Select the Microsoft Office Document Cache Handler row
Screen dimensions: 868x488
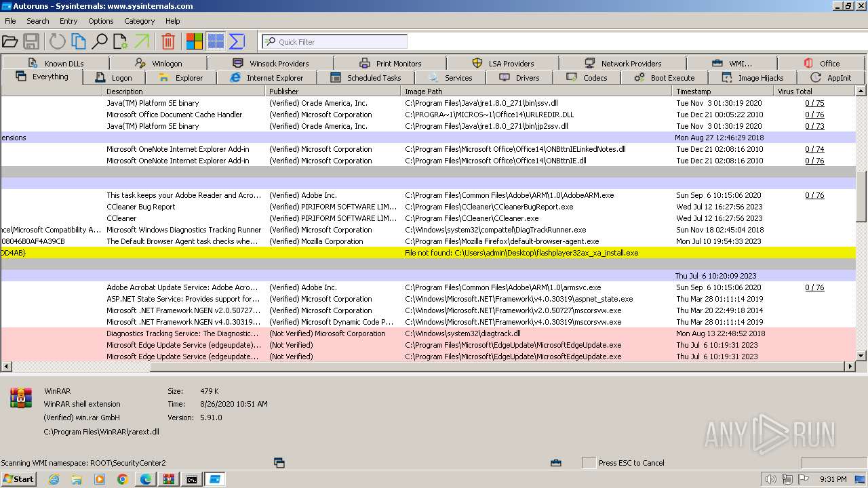pos(428,115)
